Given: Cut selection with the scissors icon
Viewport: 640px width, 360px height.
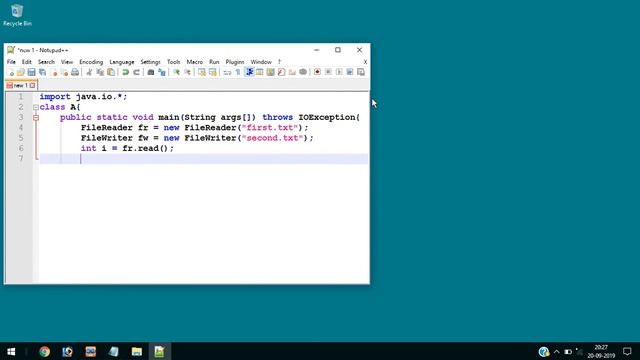Looking at the screenshot, I should coord(89,72).
